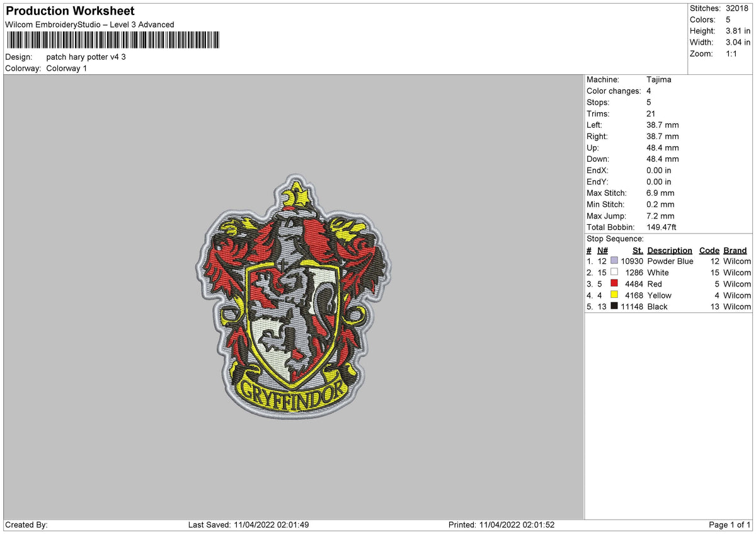Sort by the Brand column header

point(735,250)
